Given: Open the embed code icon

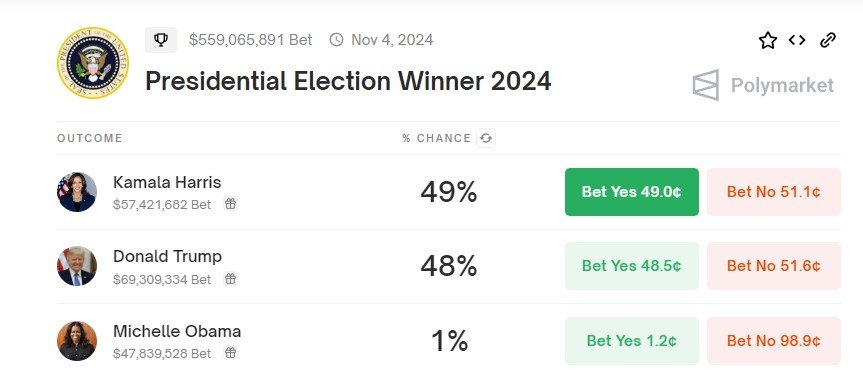Looking at the screenshot, I should (x=797, y=40).
